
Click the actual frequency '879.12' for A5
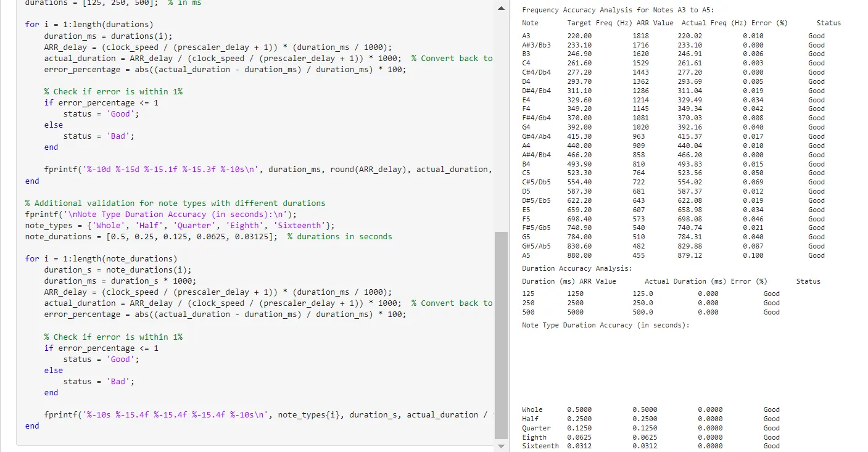tap(690, 255)
